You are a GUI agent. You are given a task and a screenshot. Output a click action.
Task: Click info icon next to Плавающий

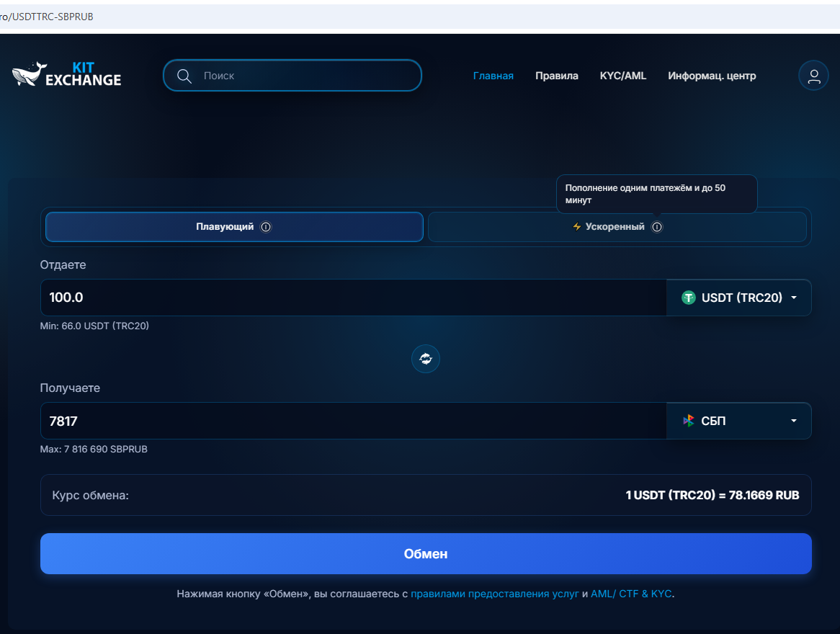266,227
